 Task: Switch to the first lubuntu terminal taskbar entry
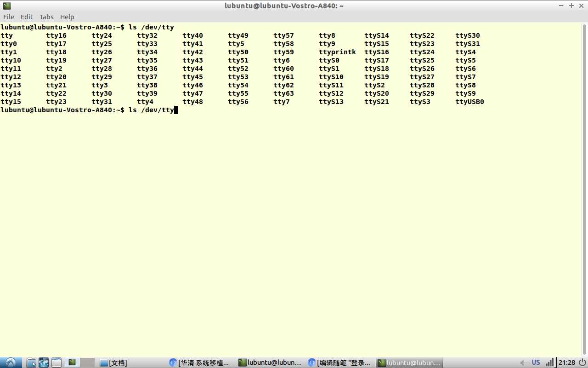tap(271, 362)
